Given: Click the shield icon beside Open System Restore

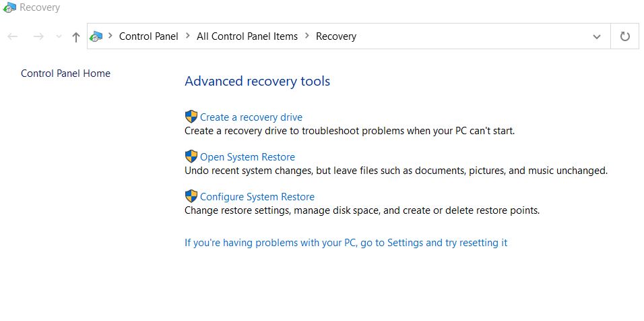Looking at the screenshot, I should coord(191,156).
